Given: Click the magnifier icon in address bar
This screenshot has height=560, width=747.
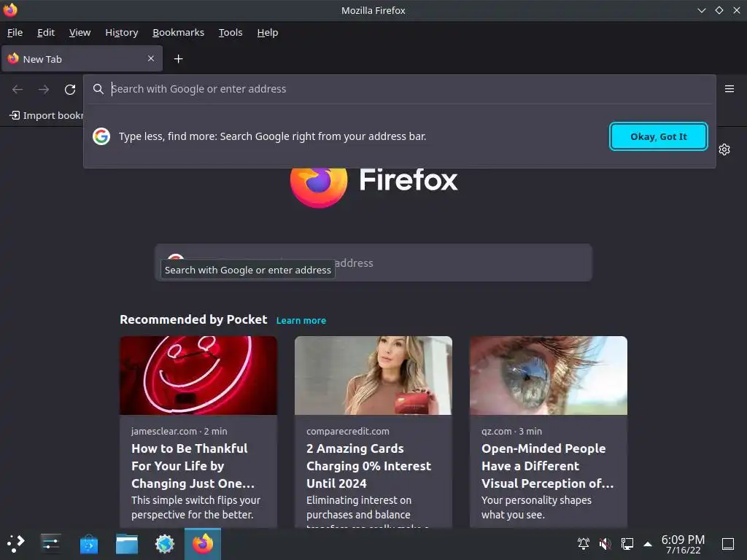Looking at the screenshot, I should tap(98, 89).
